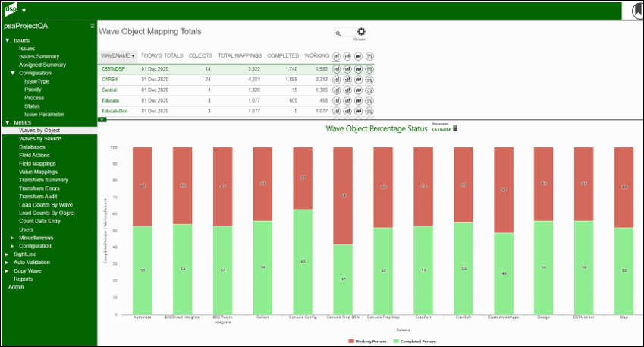Open Transform Errors page
Screen dimensions: 644x347
(x=39, y=188)
